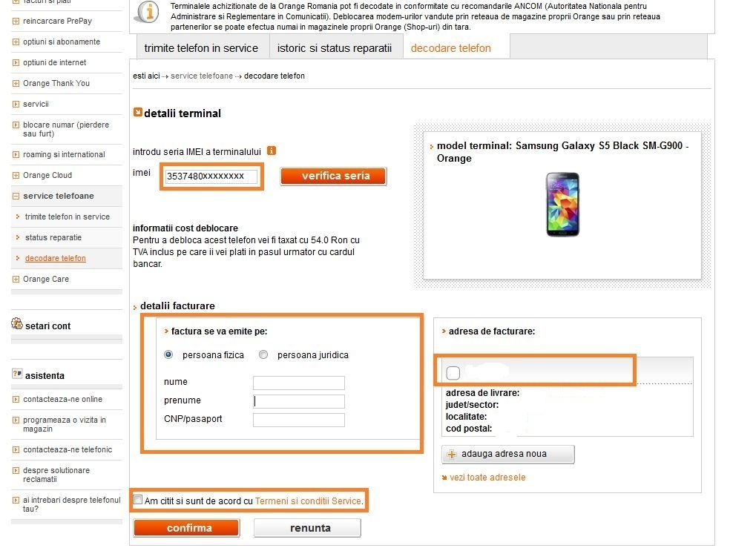Switch to the istoric si status reparatii tab
The width and height of the screenshot is (756, 548).
(x=335, y=47)
